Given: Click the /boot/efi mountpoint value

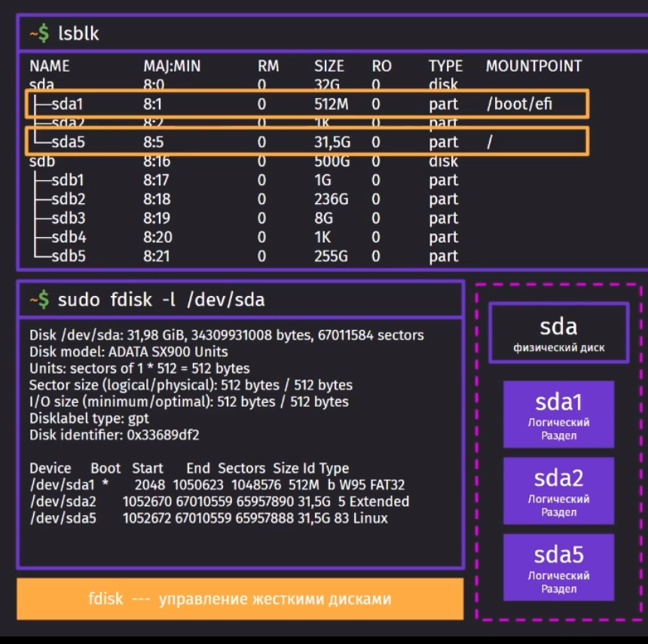Looking at the screenshot, I should [x=519, y=104].
